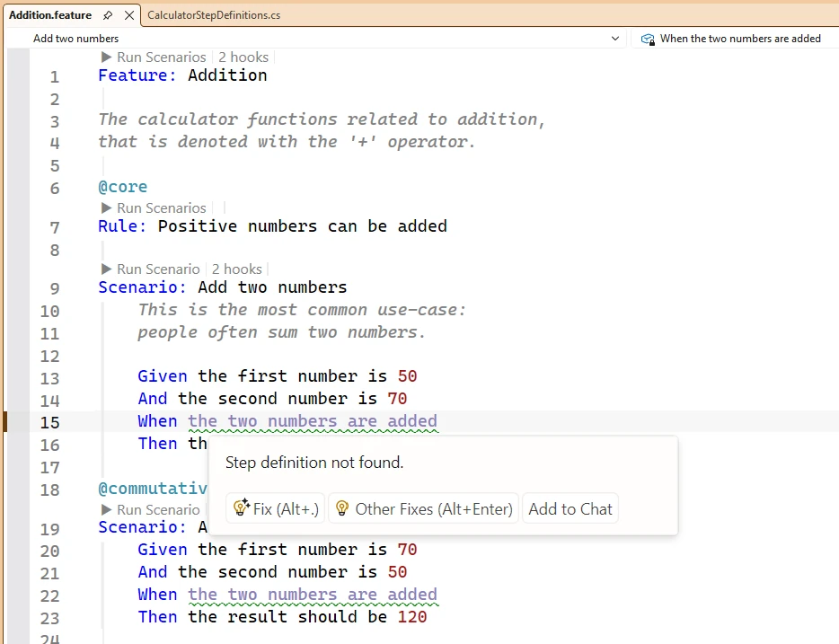
Task: Pin the Addition.feature tab
Action: coord(108,15)
